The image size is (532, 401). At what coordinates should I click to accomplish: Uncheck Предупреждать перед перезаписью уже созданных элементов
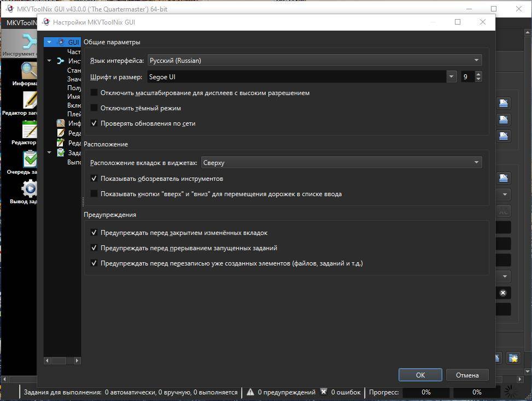point(94,263)
